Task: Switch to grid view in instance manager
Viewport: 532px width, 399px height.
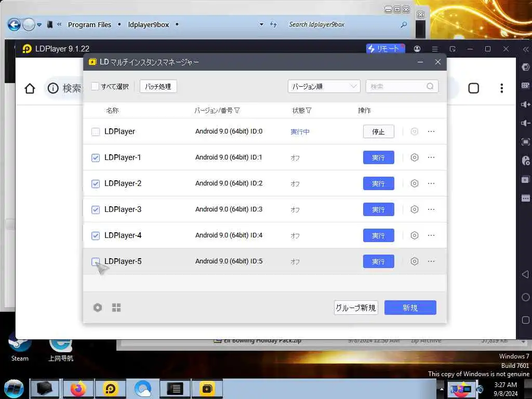Action: 116,308
